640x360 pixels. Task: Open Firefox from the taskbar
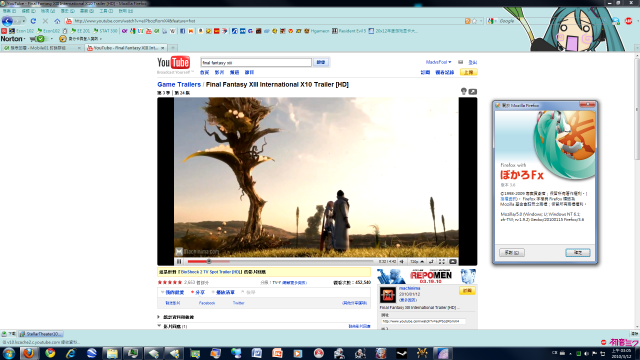[x=29, y=353]
